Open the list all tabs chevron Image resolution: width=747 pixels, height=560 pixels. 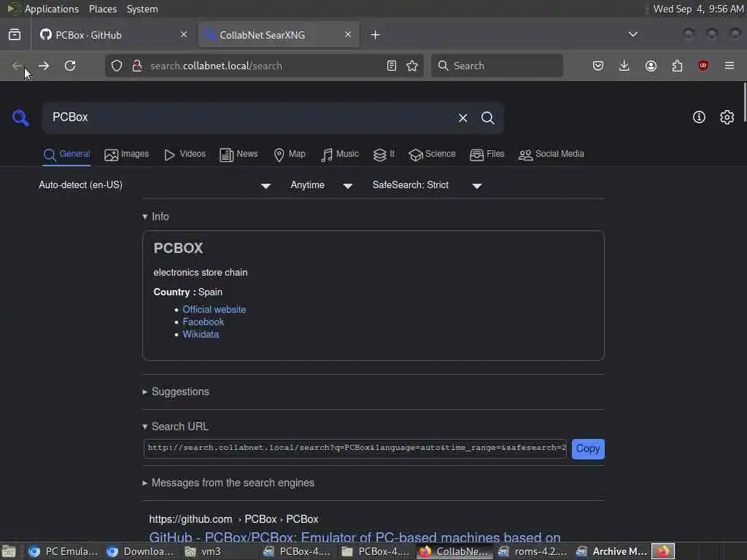(x=632, y=34)
